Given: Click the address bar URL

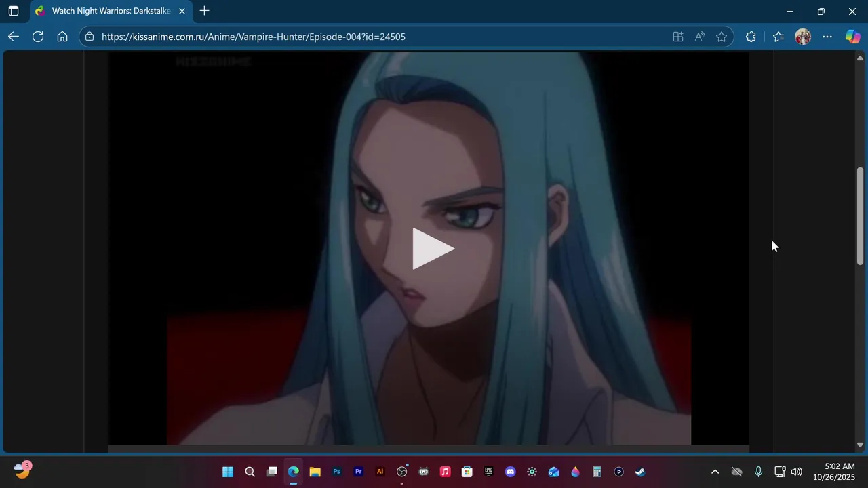Looking at the screenshot, I should tap(254, 37).
